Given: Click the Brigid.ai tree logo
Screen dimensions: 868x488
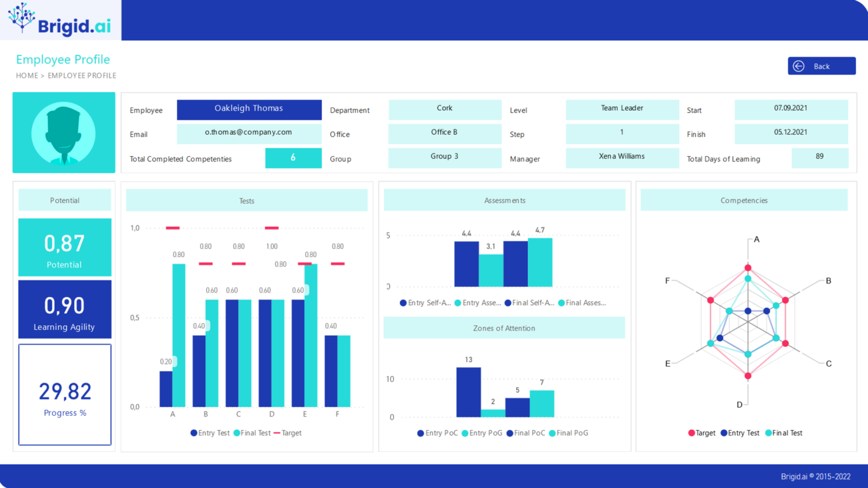Looking at the screenshot, I should (22, 18).
